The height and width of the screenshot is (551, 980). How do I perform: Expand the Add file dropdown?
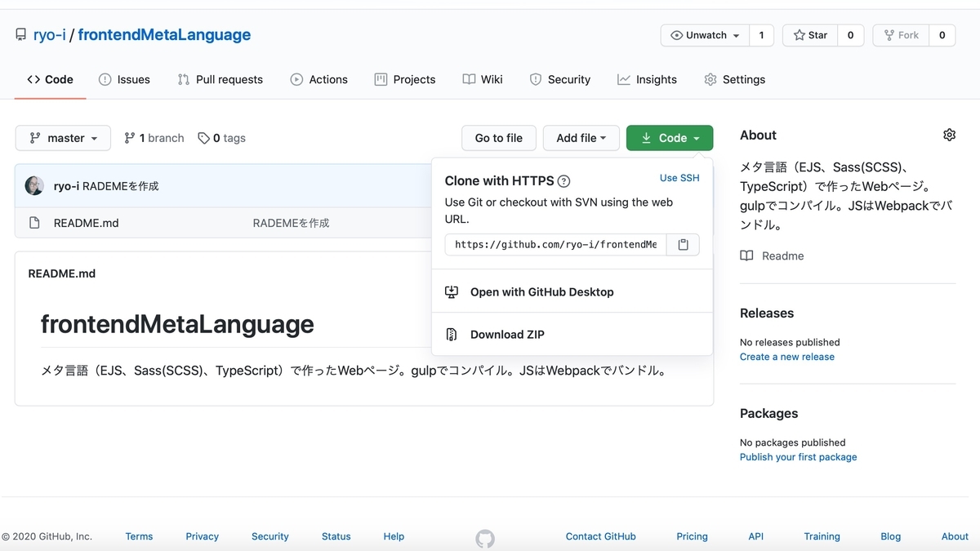coord(581,138)
